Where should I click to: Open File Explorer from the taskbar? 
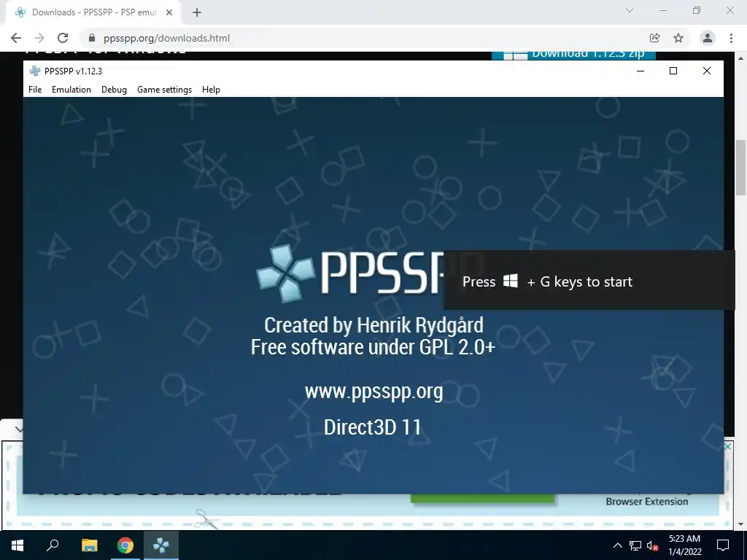tap(89, 545)
